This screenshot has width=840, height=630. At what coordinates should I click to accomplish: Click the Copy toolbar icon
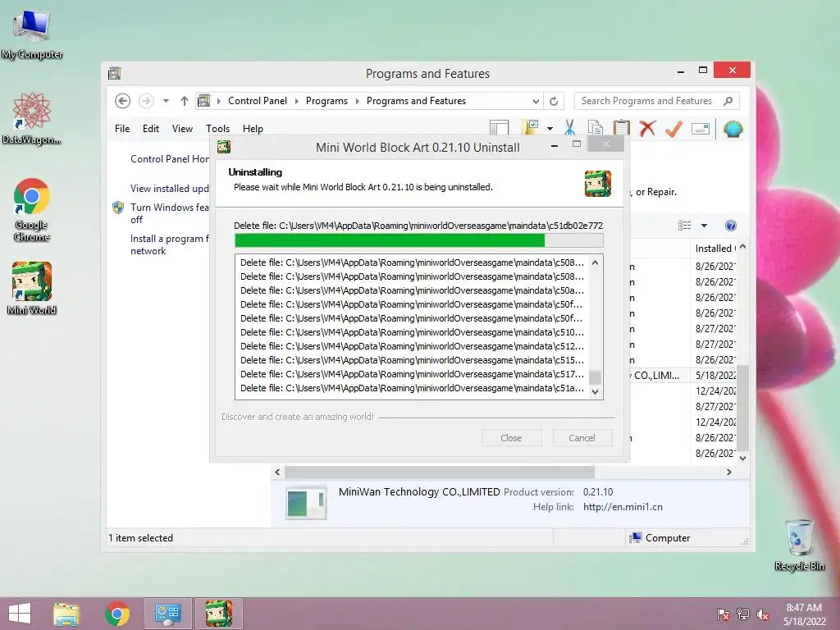click(596, 128)
